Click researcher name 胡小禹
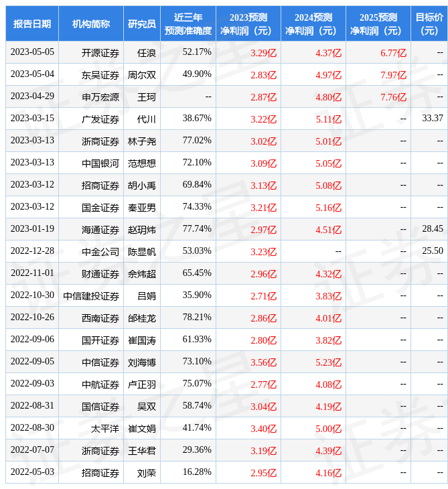 point(142,186)
